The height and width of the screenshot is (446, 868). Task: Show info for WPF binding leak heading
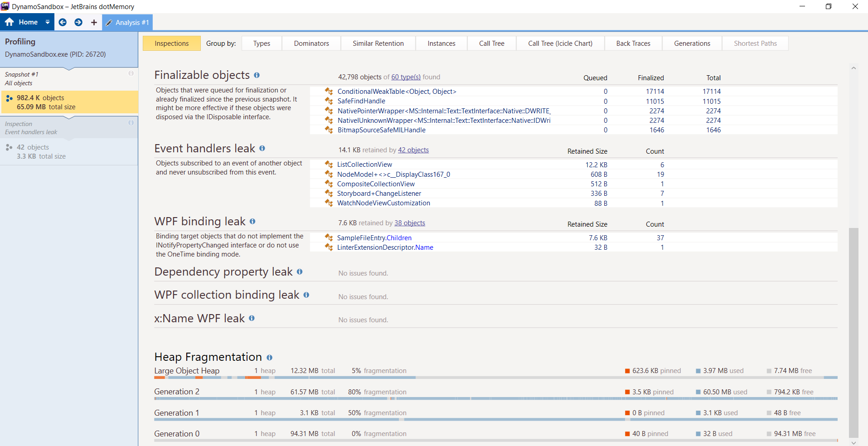[x=252, y=221]
